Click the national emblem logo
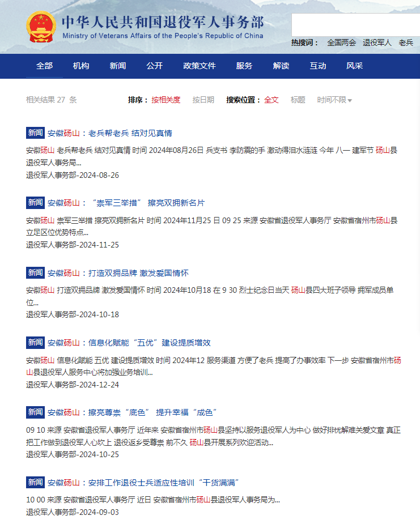Viewport: 420px width, 520px height. (x=41, y=27)
